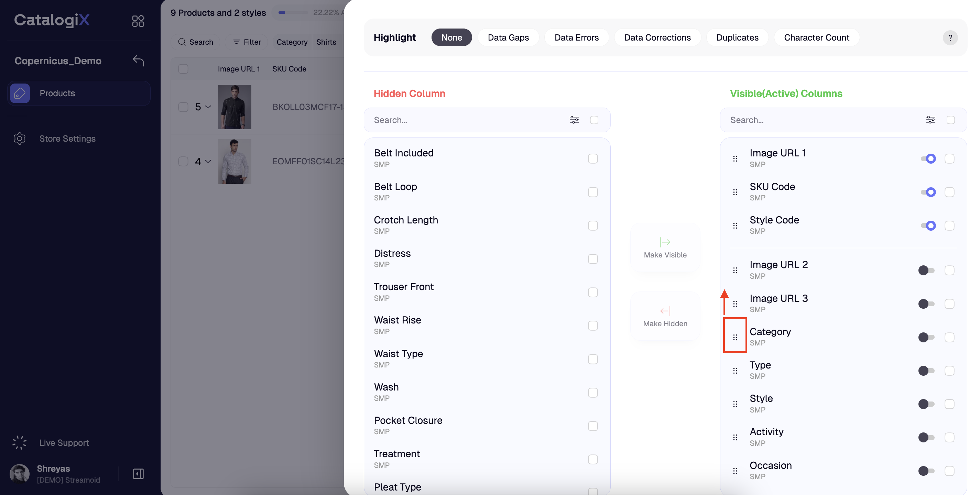The image size is (980, 495).
Task: Turn off the SKU Code column toggle
Action: (x=928, y=192)
